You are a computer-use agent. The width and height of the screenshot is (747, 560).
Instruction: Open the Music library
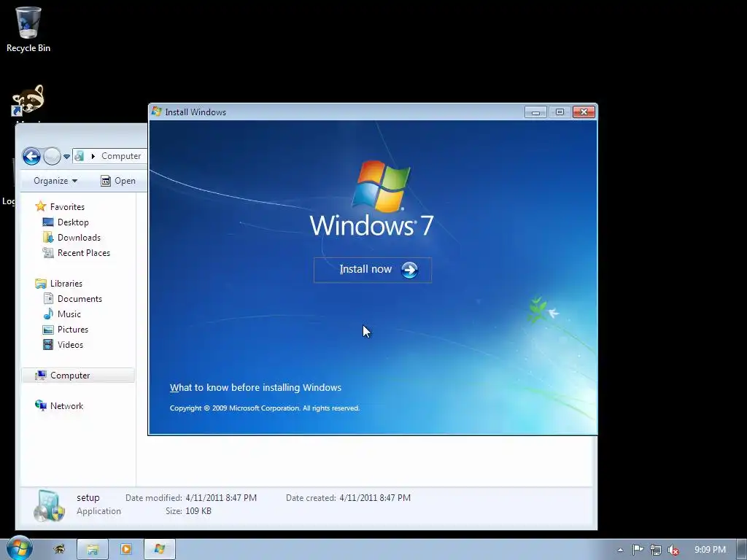[69, 314]
